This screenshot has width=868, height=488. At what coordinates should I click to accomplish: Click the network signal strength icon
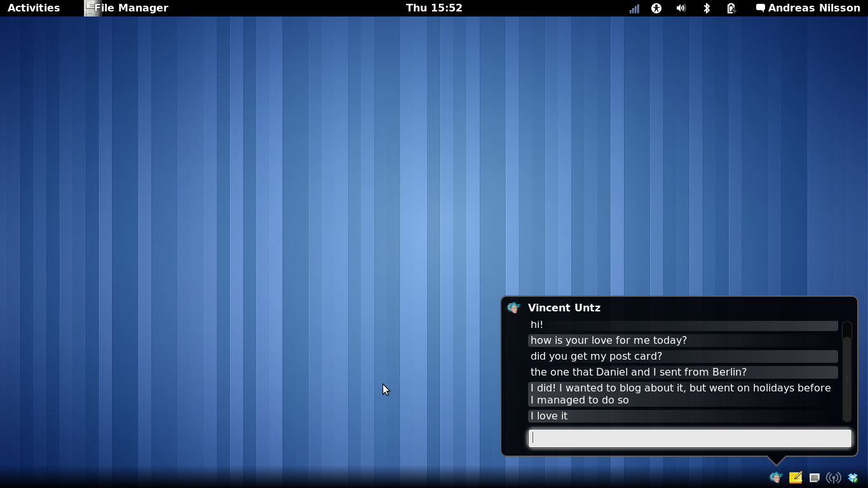click(x=634, y=8)
